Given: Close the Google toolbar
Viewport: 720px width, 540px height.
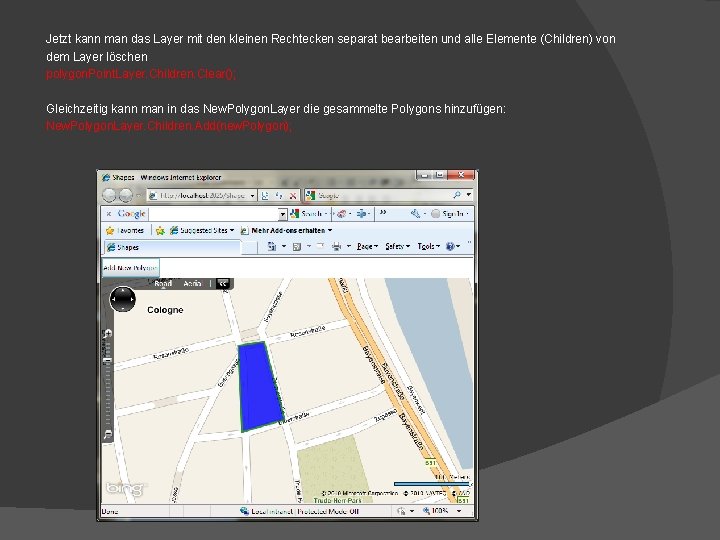Looking at the screenshot, I should [x=109, y=214].
